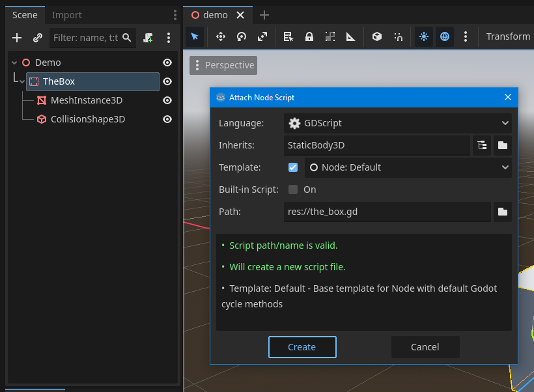This screenshot has height=392, width=534.
Task: Click the add new node plus icon
Action: pos(17,38)
